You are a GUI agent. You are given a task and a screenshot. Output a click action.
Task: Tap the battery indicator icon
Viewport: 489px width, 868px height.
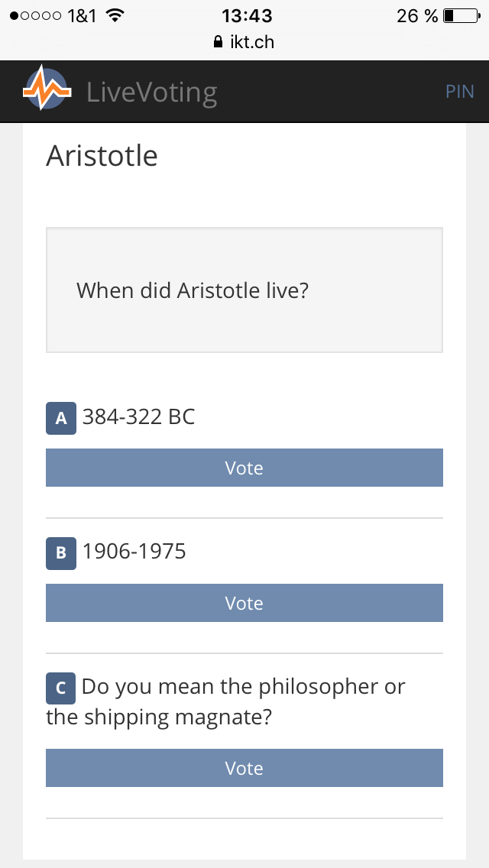coord(459,15)
